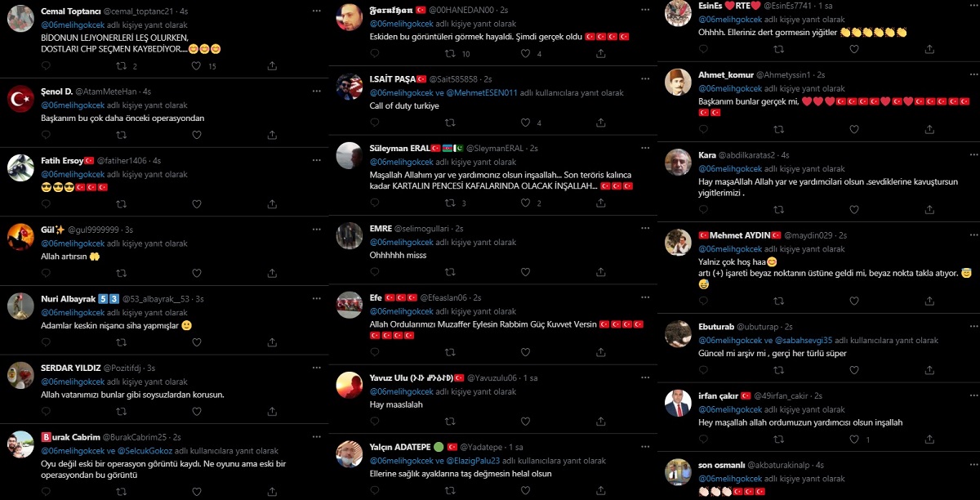Open the @SelcukGokoz mention link
The width and height of the screenshot is (980, 500).
[144, 450]
